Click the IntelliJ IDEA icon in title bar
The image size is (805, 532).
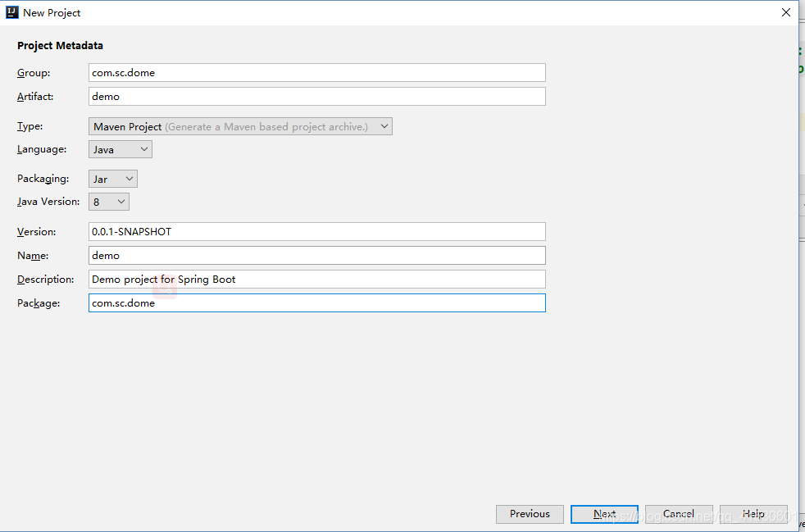coord(11,12)
